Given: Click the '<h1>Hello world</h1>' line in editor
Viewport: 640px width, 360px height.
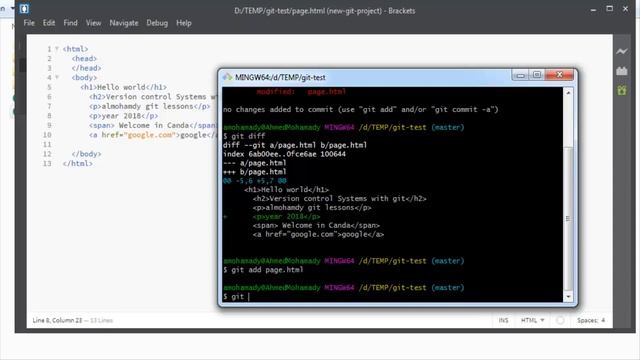Looking at the screenshot, I should (x=123, y=87).
